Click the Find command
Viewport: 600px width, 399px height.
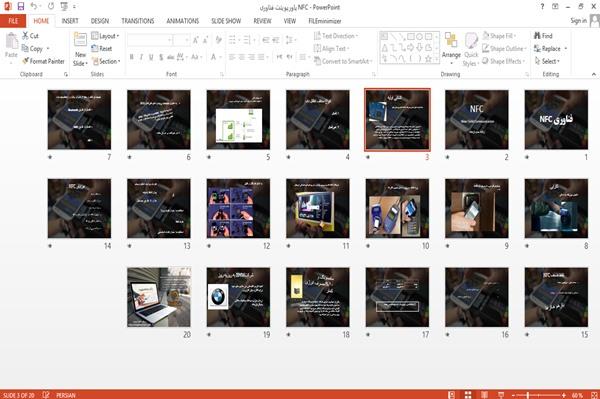click(x=543, y=36)
